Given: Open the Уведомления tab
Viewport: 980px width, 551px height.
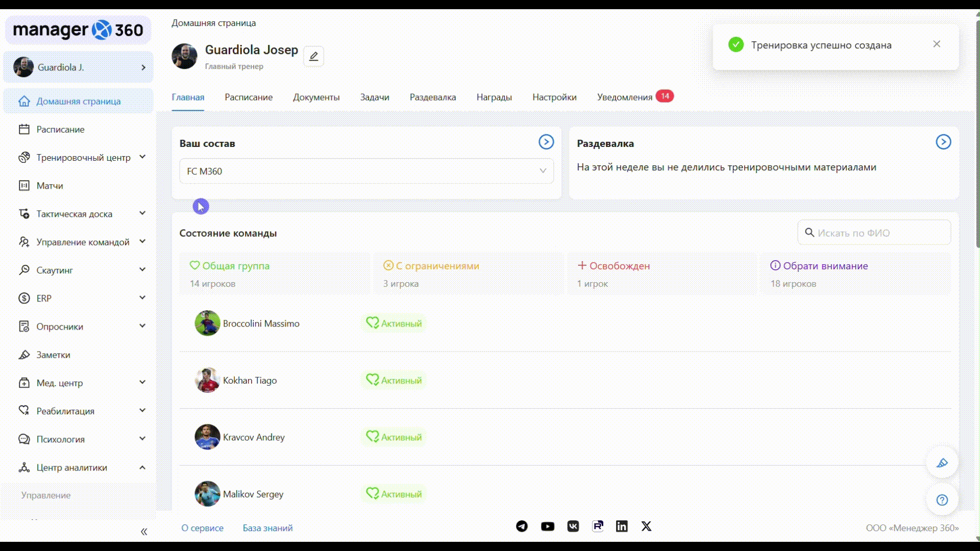Looking at the screenshot, I should click(x=625, y=97).
